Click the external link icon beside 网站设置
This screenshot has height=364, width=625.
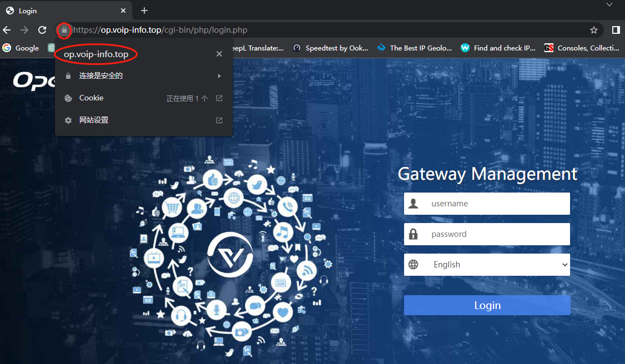(219, 120)
